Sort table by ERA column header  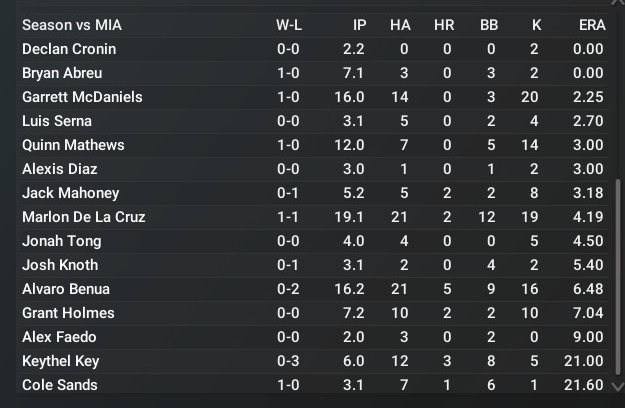tap(590, 25)
